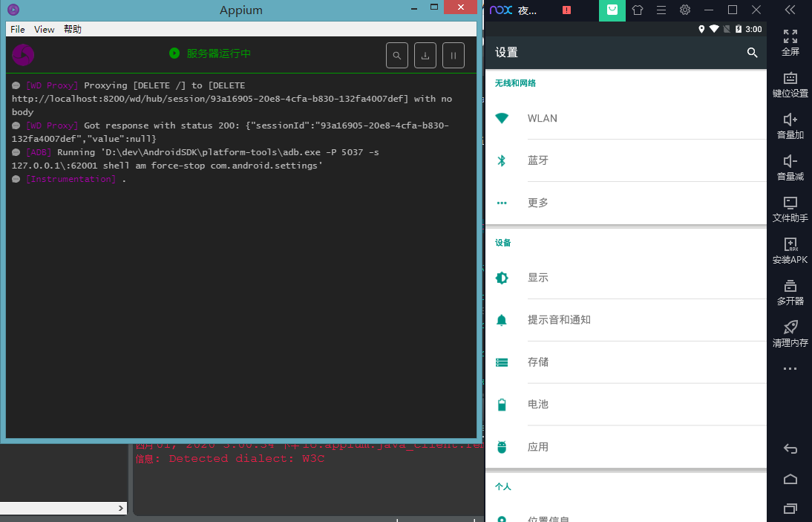Search within Android settings
This screenshot has height=522, width=812.
click(x=752, y=53)
